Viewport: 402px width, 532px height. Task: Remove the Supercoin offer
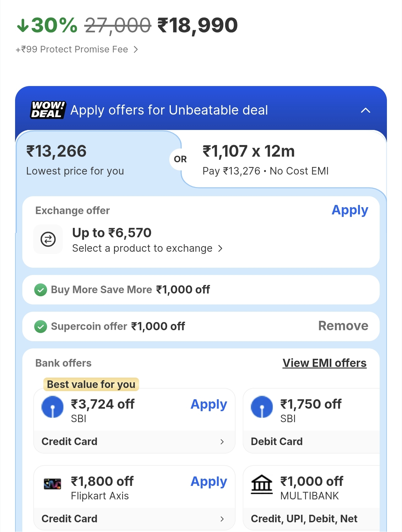coord(343,326)
